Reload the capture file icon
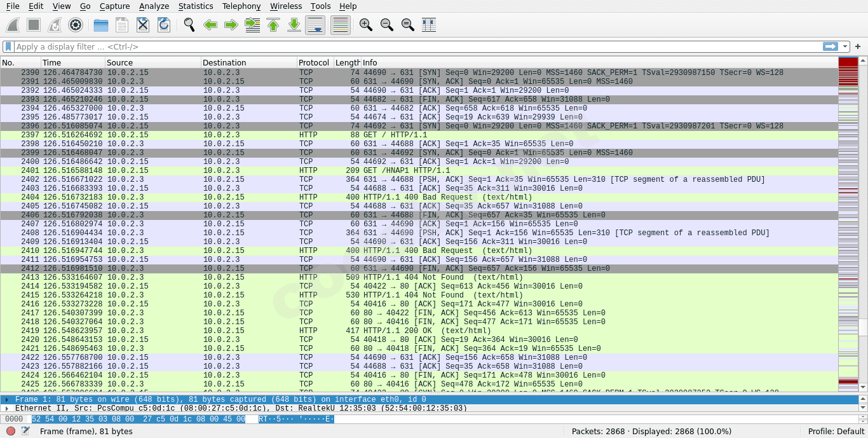Screen dimensions: 868x438 pos(163,25)
